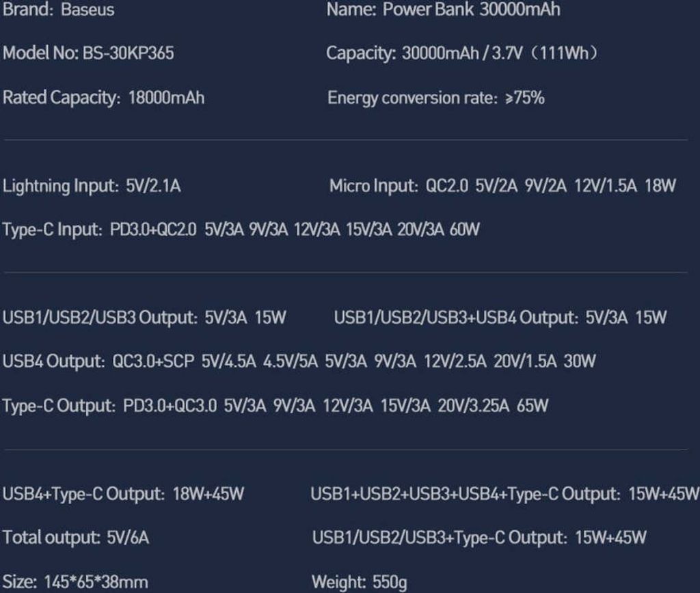Image resolution: width=700 pixels, height=593 pixels.
Task: Click the Weight 550g text
Action: point(360,582)
